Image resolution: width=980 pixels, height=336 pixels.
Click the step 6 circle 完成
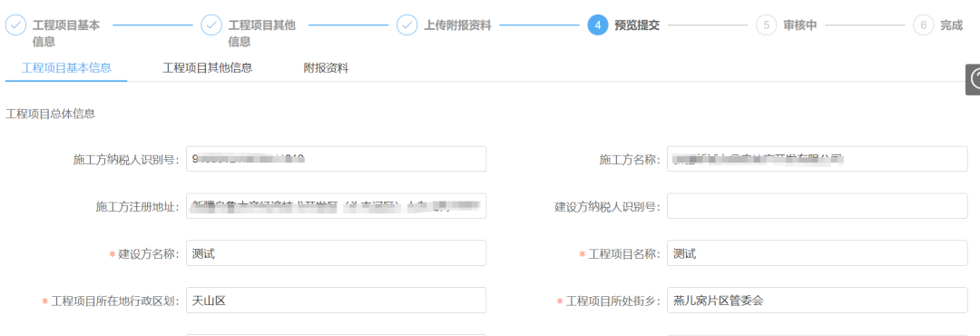(923, 25)
